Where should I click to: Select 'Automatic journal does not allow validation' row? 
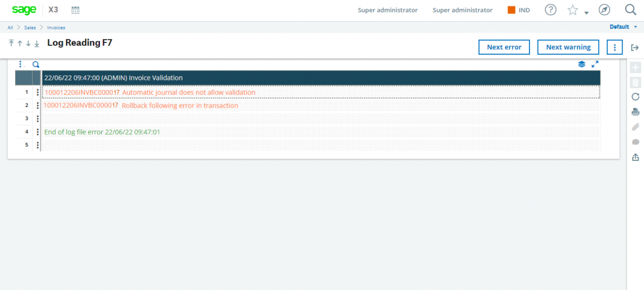tap(321, 92)
